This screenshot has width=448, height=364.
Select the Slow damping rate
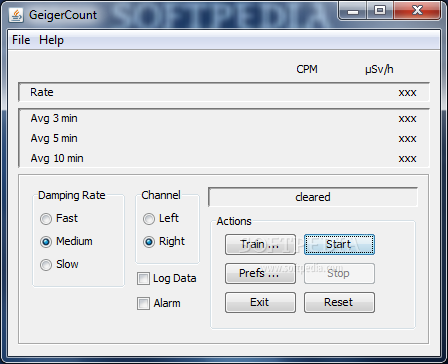(59, 264)
